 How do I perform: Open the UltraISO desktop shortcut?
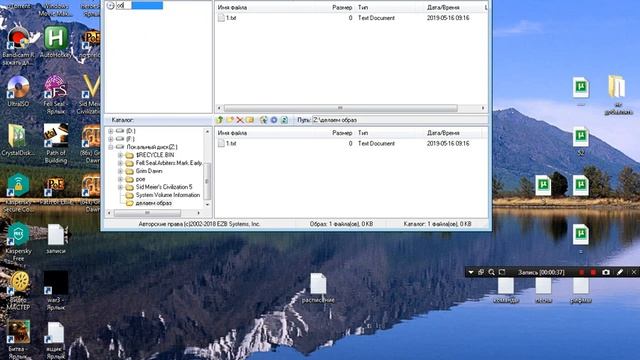(x=18, y=92)
